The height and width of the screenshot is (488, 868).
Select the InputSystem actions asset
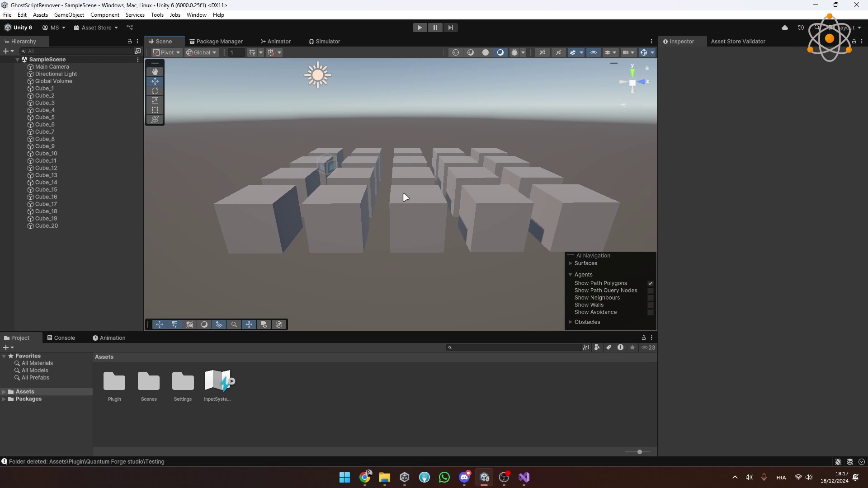[x=217, y=386]
